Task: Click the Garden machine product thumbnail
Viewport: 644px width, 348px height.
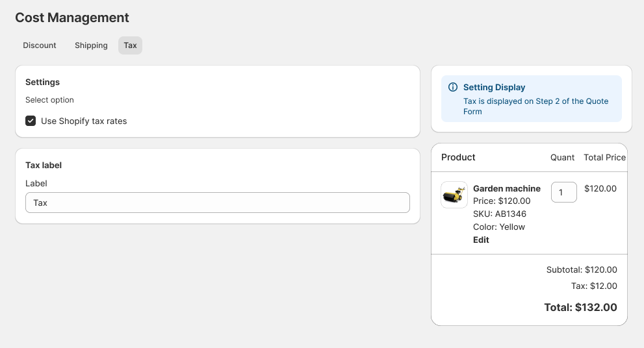Action: pos(454,195)
